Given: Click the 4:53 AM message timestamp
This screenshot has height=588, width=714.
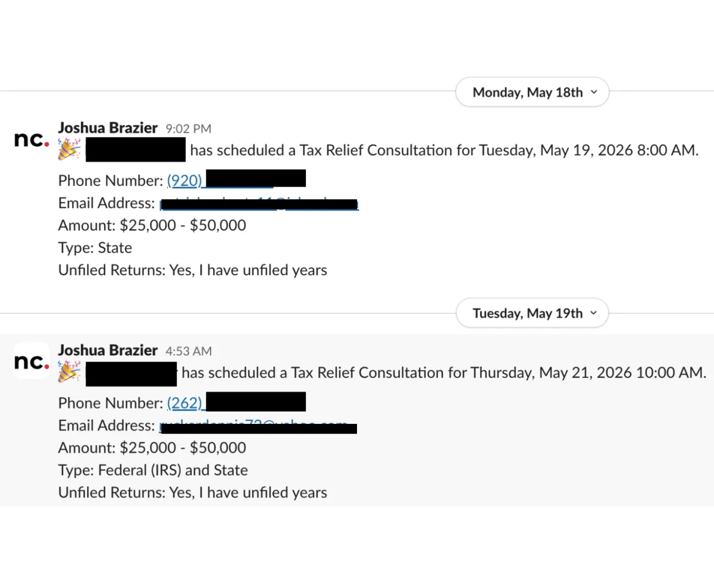Looking at the screenshot, I should (x=189, y=351).
